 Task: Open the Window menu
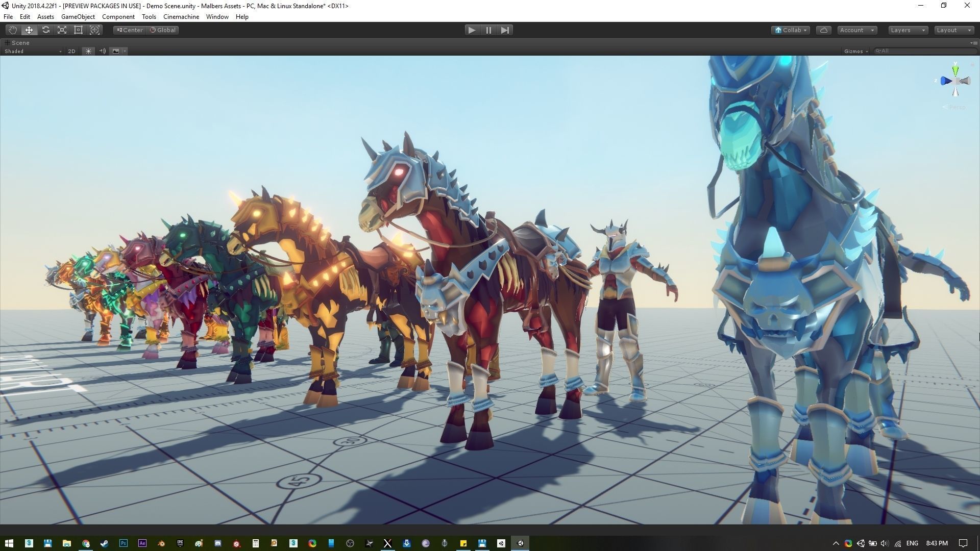point(217,17)
